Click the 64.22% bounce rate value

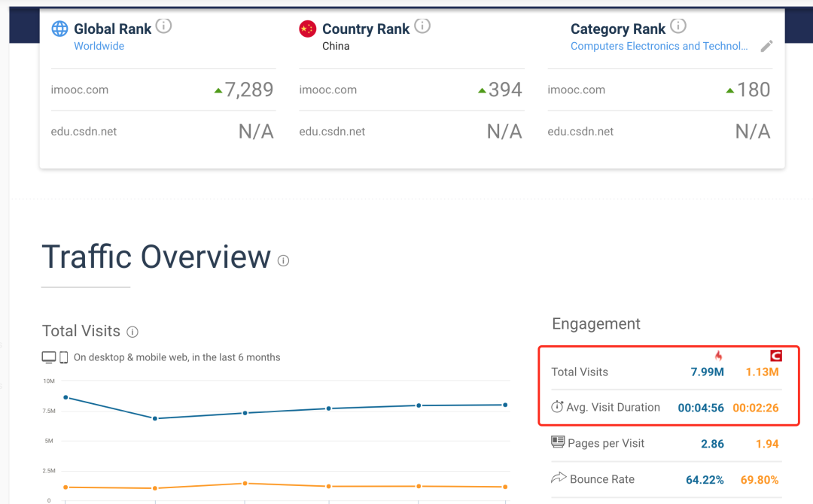point(705,480)
